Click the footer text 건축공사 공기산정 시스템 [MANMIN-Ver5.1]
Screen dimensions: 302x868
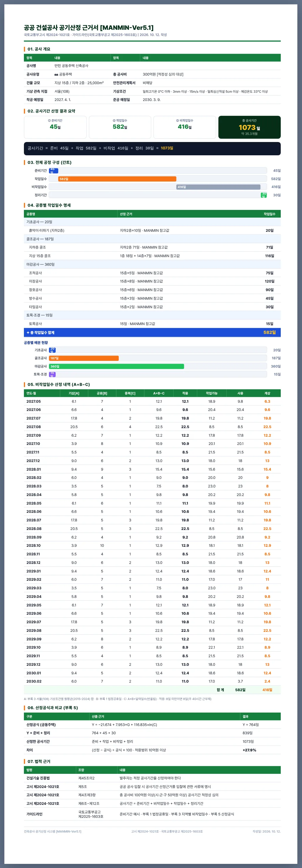point(53,831)
